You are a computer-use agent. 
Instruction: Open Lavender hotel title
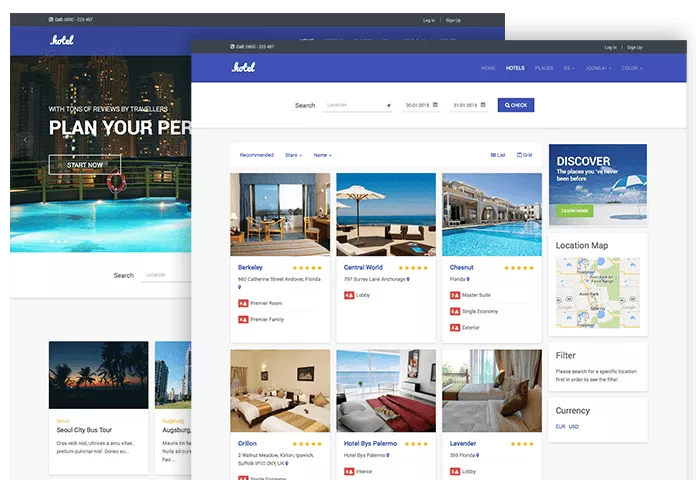[x=463, y=443]
